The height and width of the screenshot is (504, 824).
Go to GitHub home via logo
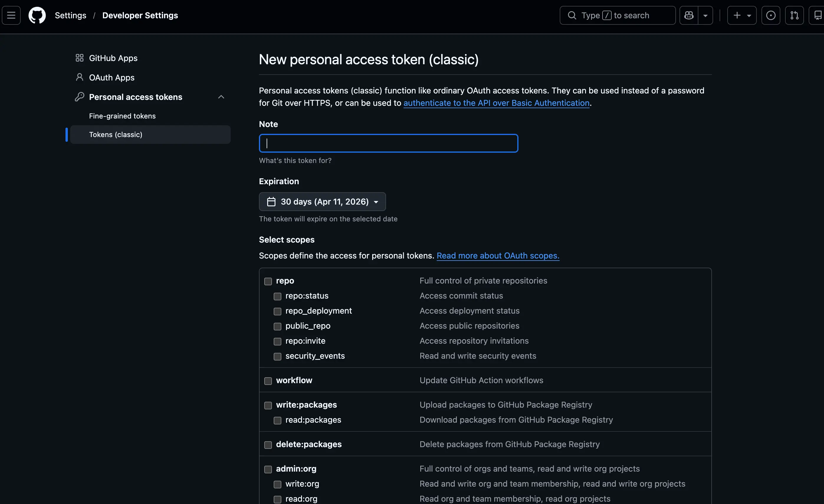click(x=37, y=15)
